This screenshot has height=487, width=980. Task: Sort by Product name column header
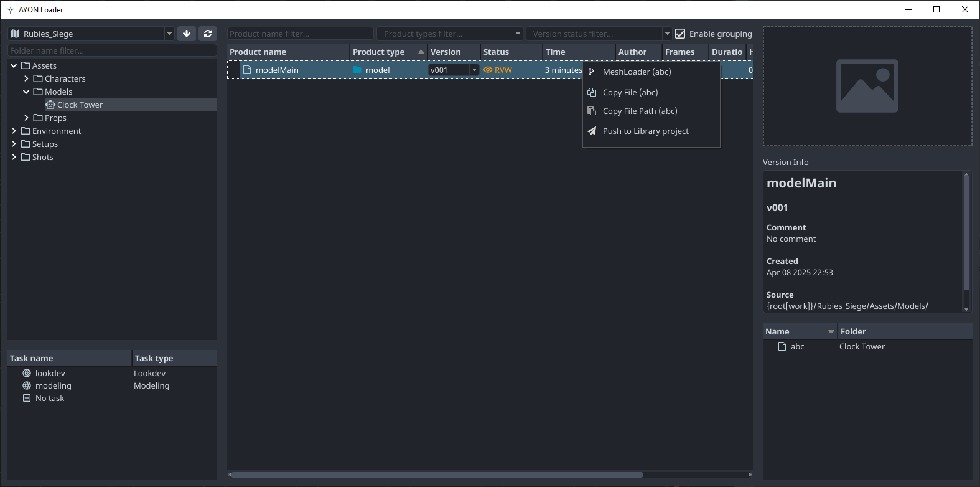tap(288, 52)
